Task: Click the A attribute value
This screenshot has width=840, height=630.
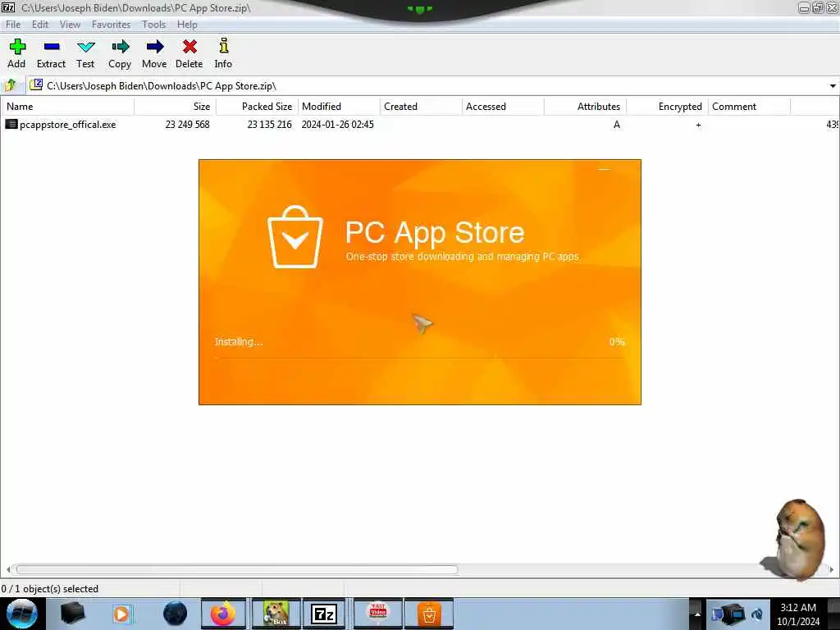Action: pyautogui.click(x=617, y=125)
